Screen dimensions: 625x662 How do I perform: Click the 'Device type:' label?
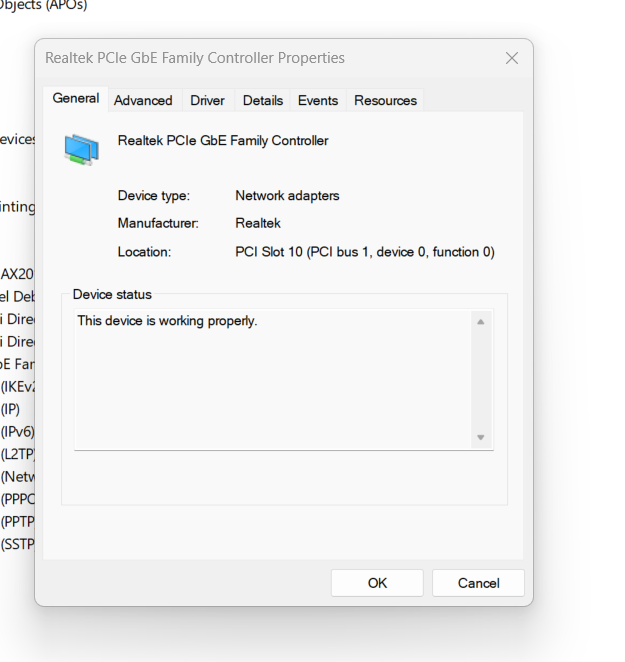154,195
